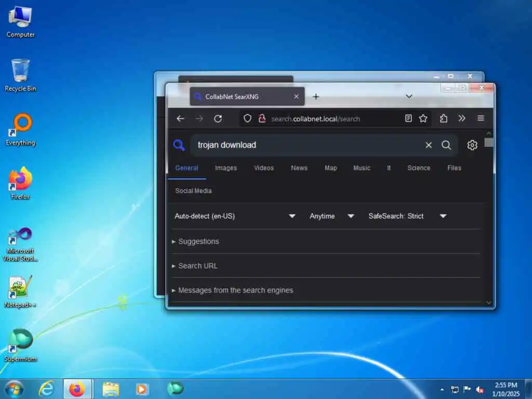Open a new tab with the plus button
The width and height of the screenshot is (532, 399).
316,97
